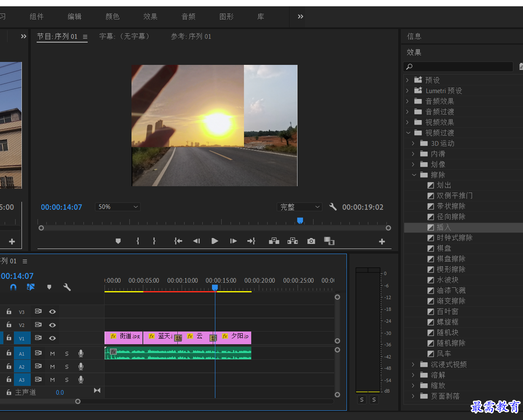Screen dimensions: 523x420
Task: Mute audio track A1
Action: (x=53, y=353)
